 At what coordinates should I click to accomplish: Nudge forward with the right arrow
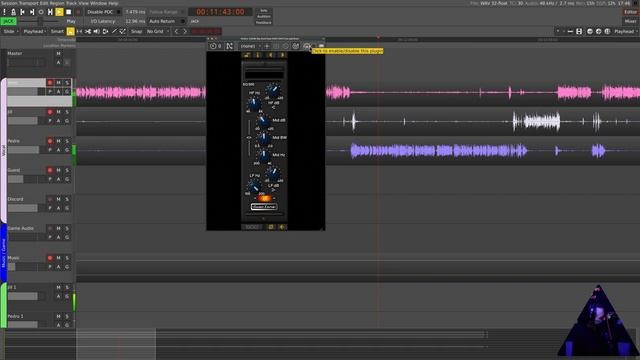(x=185, y=31)
